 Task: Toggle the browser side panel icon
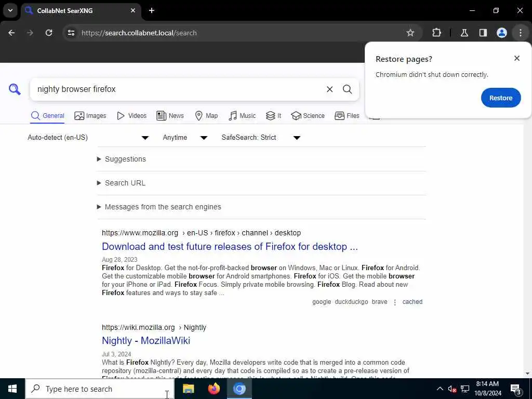tap(483, 33)
